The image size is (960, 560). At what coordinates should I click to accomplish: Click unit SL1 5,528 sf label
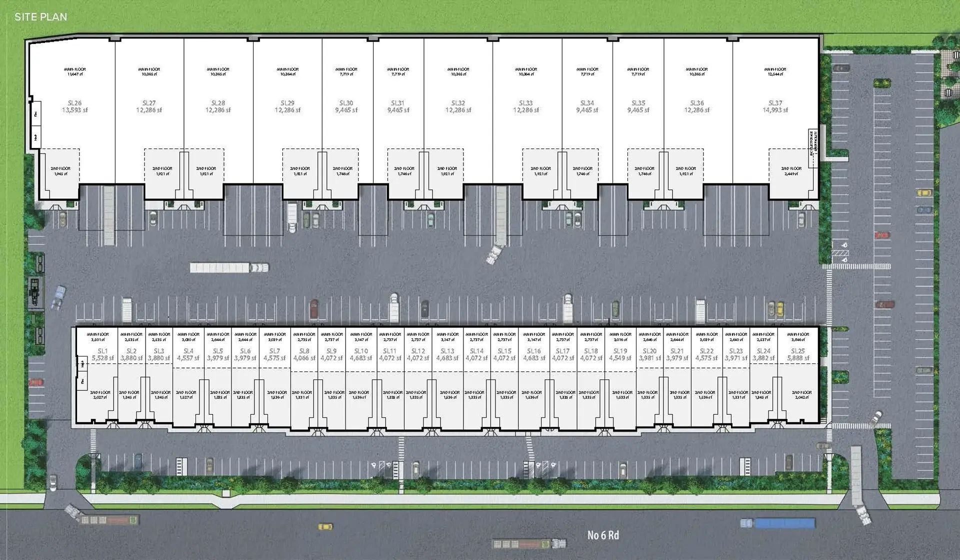coord(102,354)
